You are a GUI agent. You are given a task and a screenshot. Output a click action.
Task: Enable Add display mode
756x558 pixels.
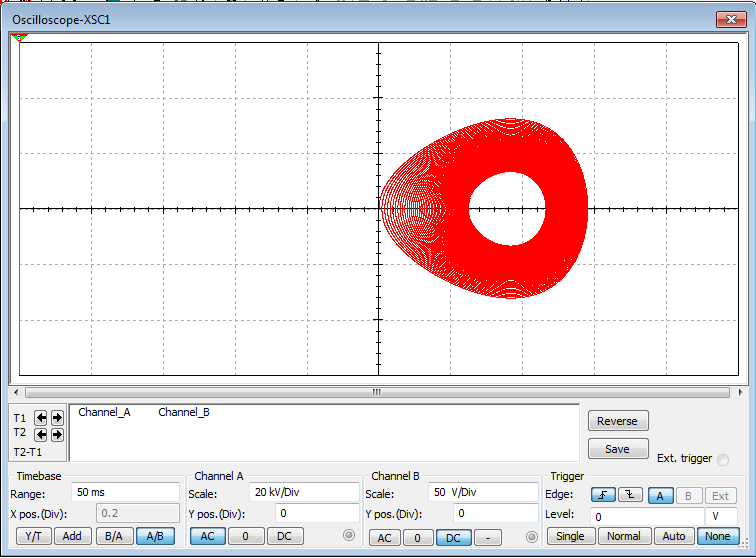tap(72, 536)
